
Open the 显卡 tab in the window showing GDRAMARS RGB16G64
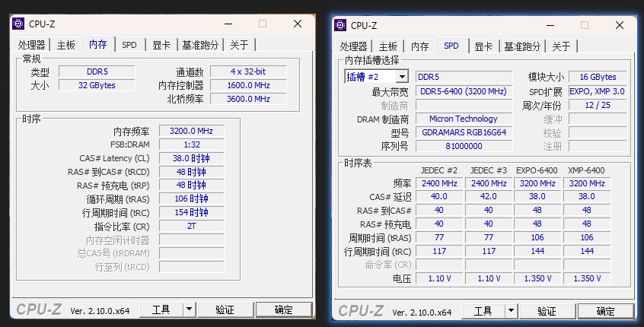coord(483,46)
